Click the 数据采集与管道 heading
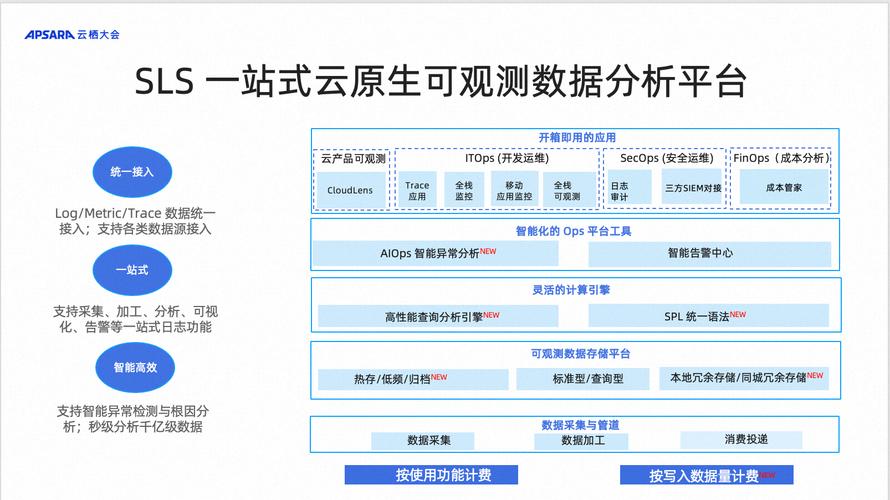 coord(580,425)
